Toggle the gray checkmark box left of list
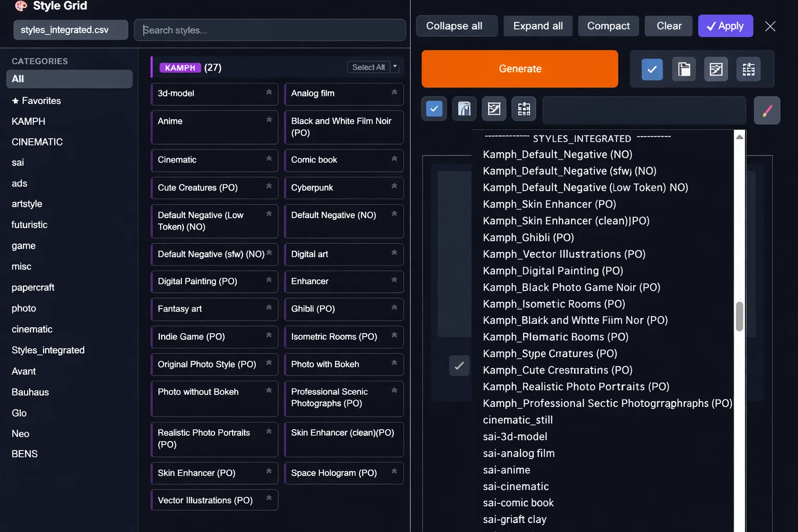Viewport: 798px width, 532px height. click(459, 366)
